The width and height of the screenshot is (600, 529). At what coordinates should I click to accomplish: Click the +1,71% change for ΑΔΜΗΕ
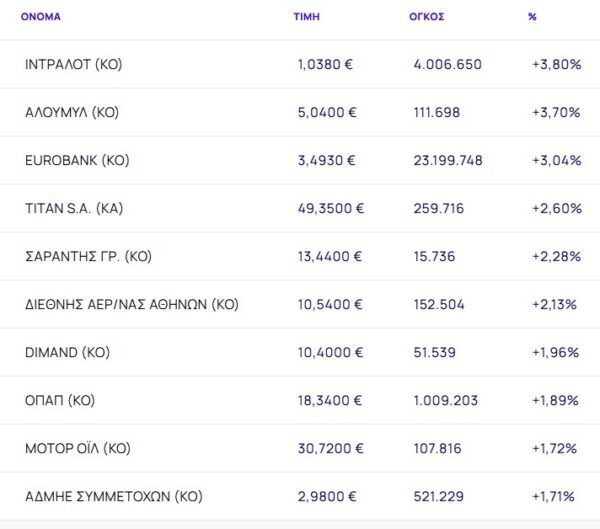555,497
